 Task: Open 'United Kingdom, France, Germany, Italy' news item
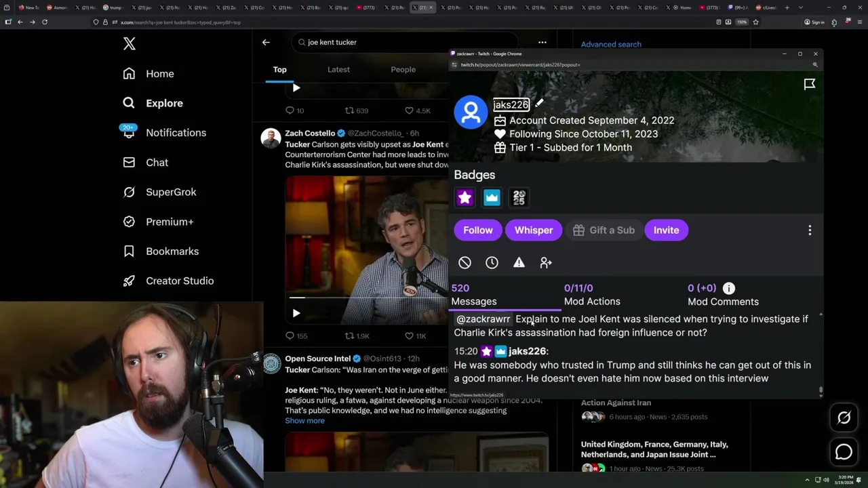(x=654, y=449)
